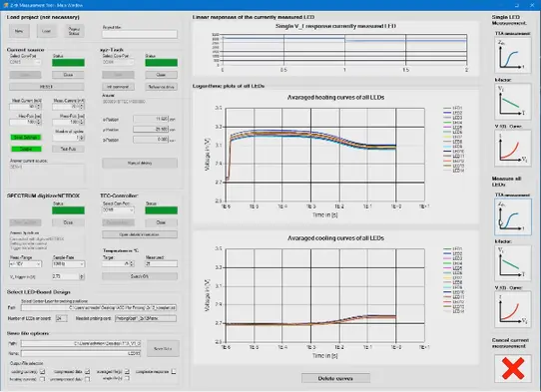
Task: Click the green Send Settings button
Action: click(26, 138)
